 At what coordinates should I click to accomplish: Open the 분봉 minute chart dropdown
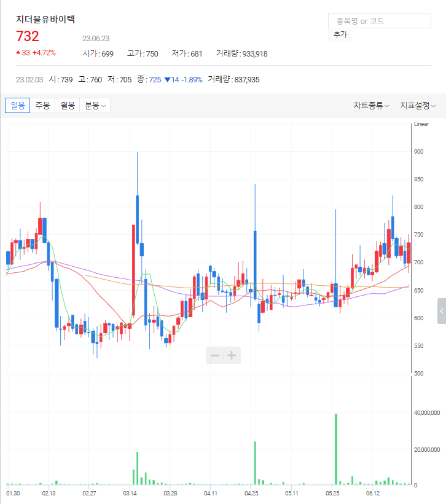95,106
